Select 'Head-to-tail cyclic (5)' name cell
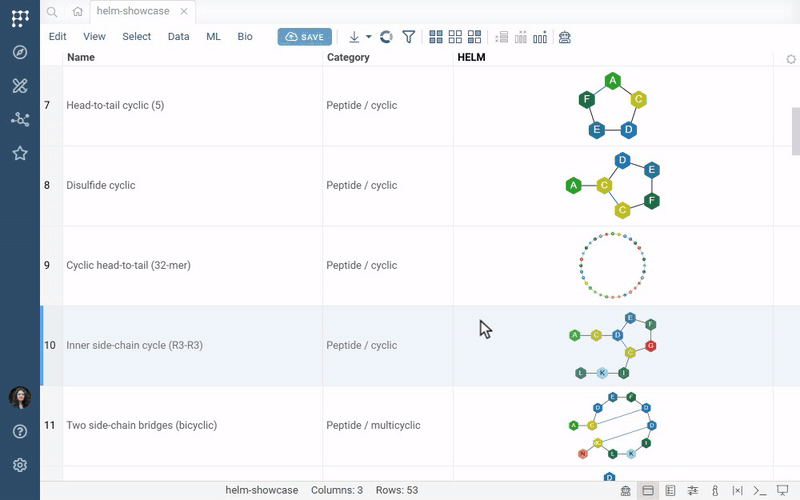 [x=192, y=106]
